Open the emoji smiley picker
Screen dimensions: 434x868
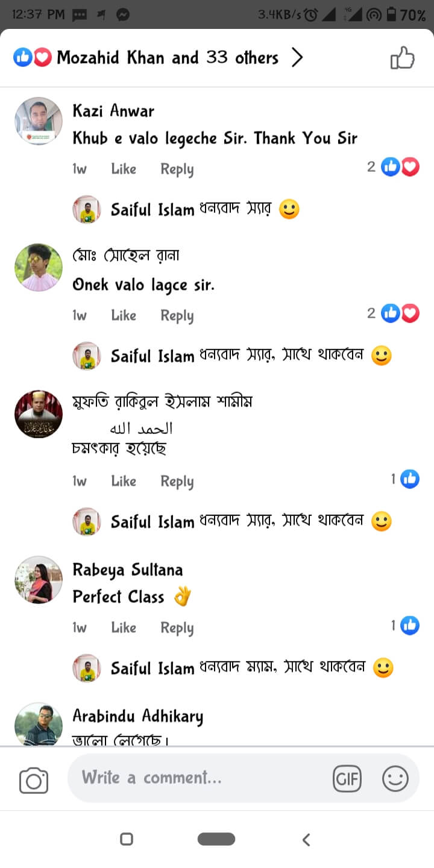[395, 779]
